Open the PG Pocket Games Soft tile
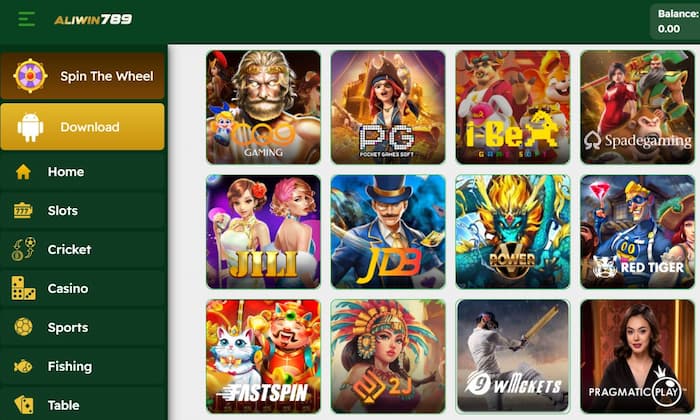The height and width of the screenshot is (420, 700). coord(388,107)
